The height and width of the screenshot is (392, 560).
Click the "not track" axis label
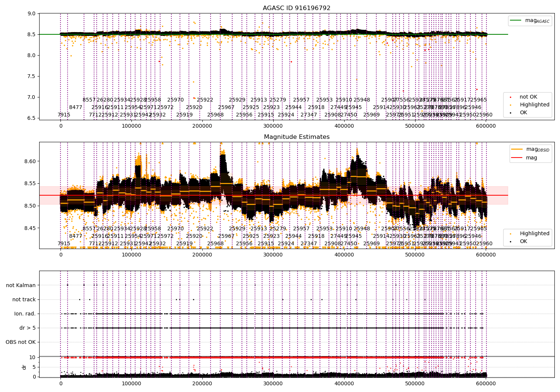(24, 299)
